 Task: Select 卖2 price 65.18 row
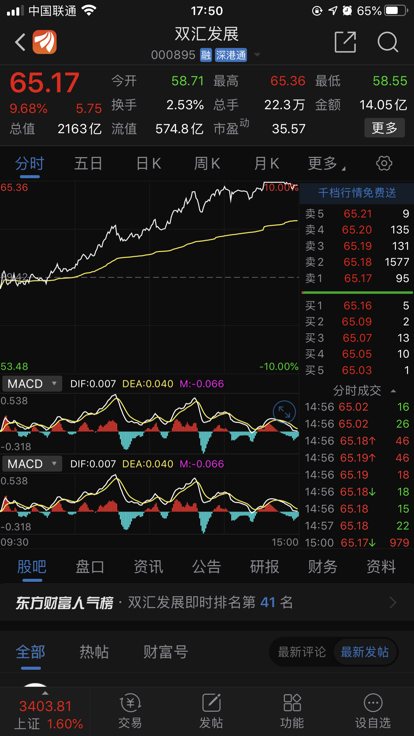[357, 262]
